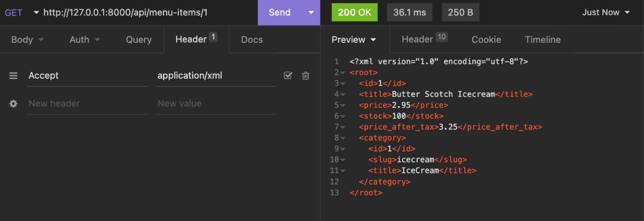Expand the Send options dropdown arrow

click(x=311, y=12)
